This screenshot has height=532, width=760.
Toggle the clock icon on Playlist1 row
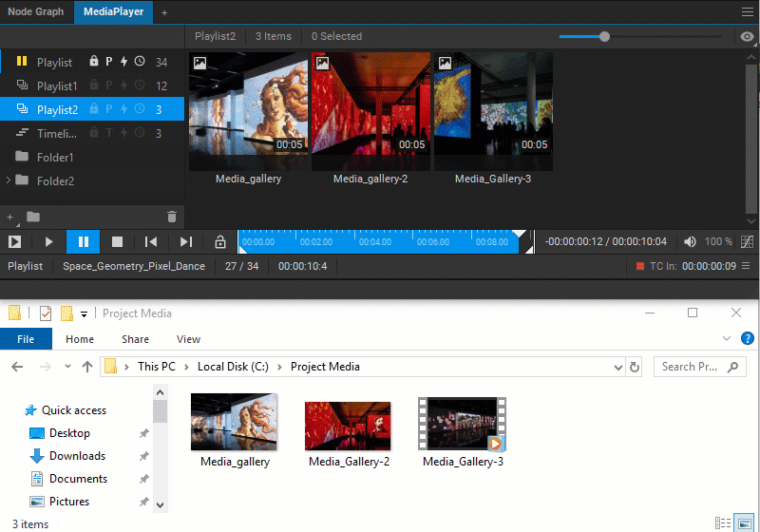pos(140,85)
